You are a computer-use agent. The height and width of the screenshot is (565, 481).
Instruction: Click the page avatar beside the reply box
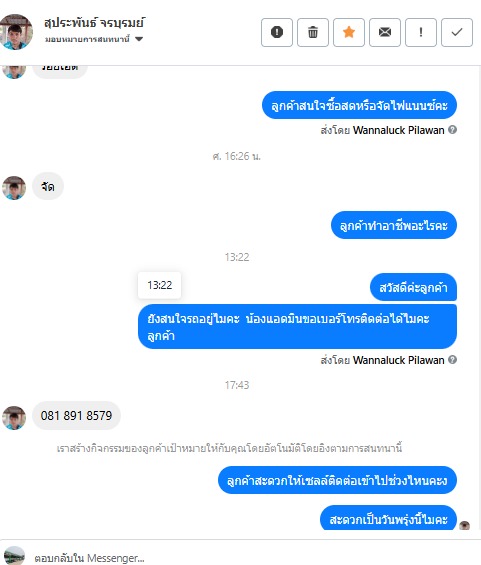point(14,556)
